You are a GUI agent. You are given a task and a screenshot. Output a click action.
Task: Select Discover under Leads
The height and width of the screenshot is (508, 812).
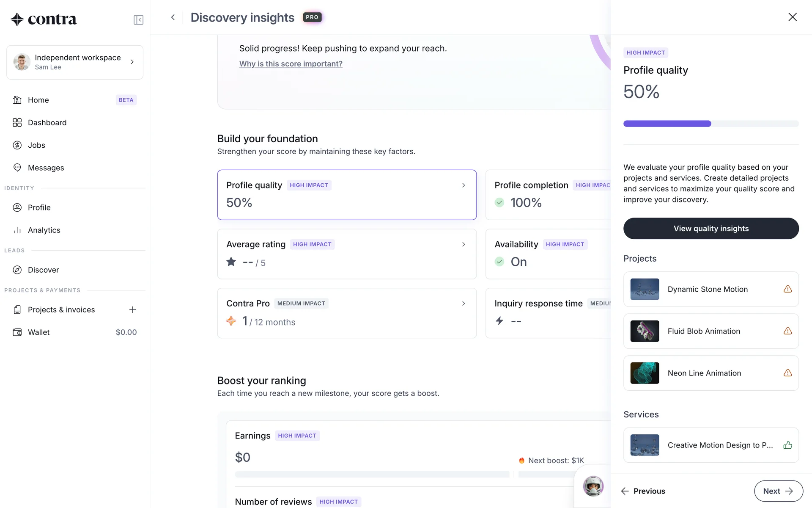43,270
